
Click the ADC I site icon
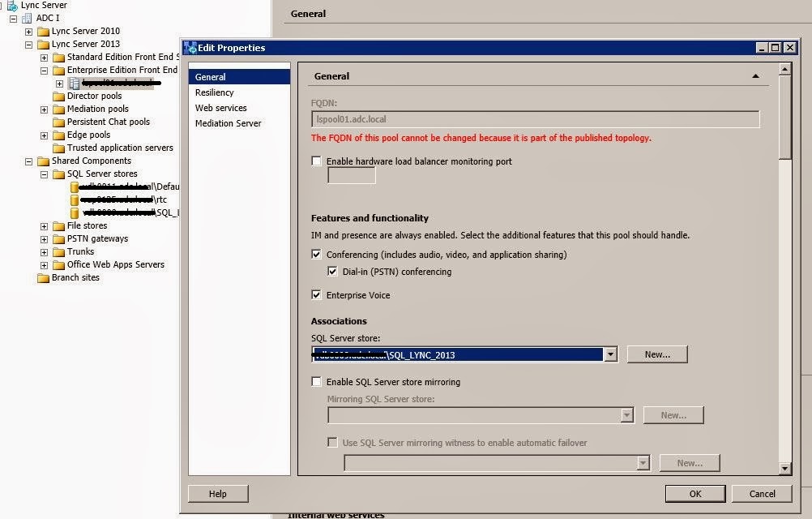(27, 18)
